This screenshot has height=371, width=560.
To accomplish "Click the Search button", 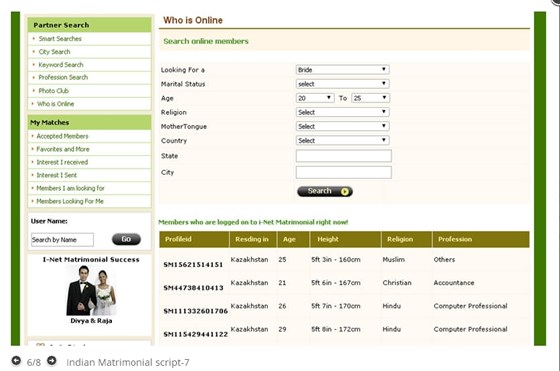I will (x=325, y=191).
